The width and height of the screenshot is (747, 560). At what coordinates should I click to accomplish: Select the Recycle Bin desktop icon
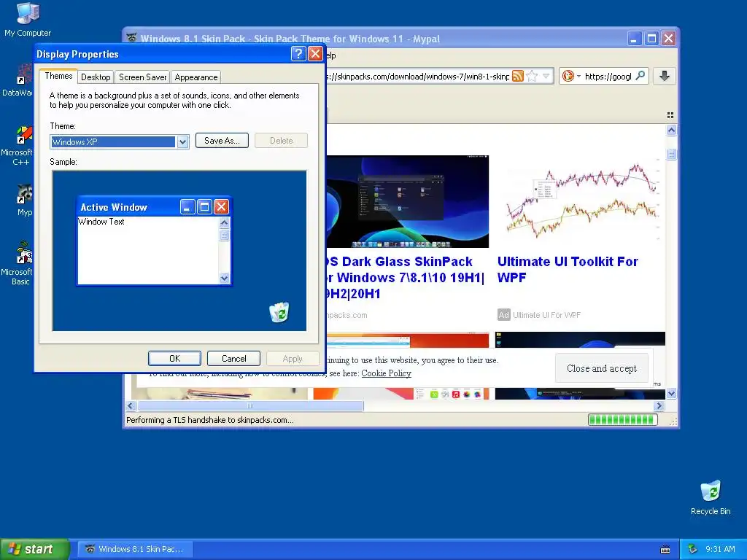[711, 497]
